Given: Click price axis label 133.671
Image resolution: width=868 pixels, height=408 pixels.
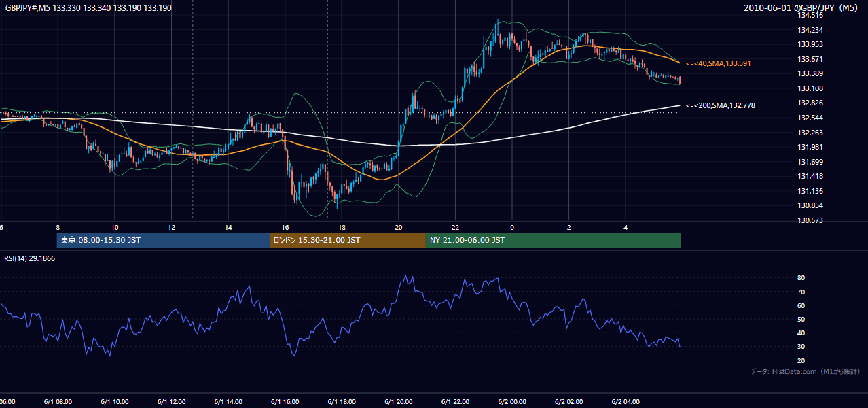Looking at the screenshot, I should tap(810, 59).
